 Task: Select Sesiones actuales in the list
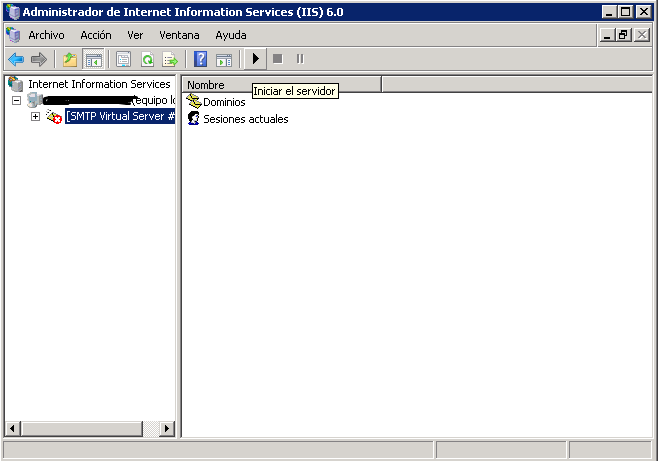coord(245,119)
